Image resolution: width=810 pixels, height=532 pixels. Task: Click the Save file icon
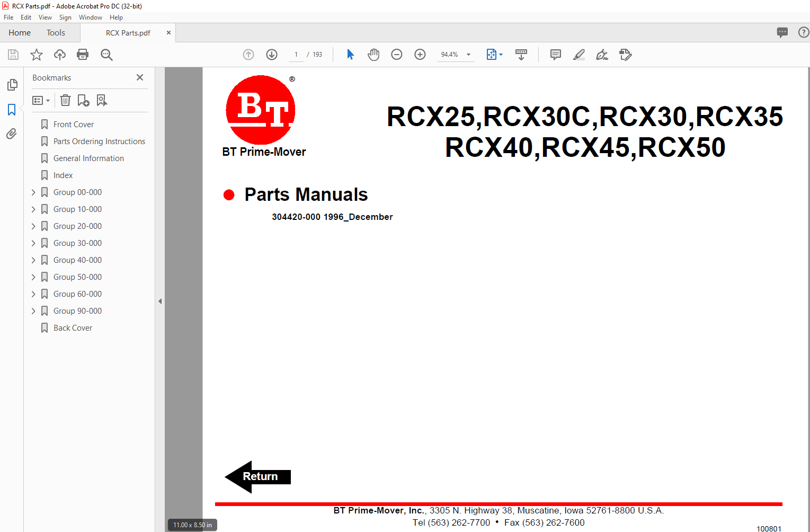(x=13, y=55)
